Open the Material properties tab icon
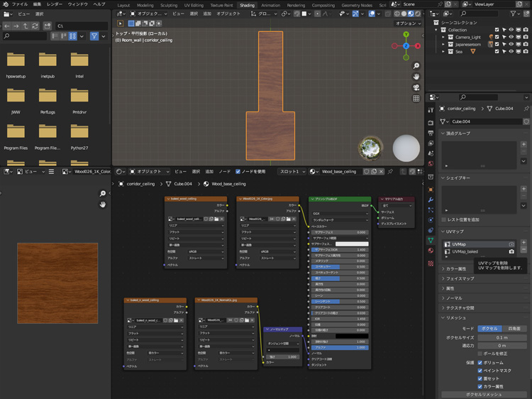532x399 pixels. point(431,250)
